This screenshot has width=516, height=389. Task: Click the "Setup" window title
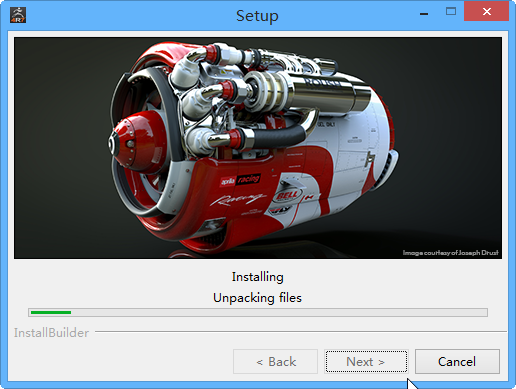coord(257,16)
